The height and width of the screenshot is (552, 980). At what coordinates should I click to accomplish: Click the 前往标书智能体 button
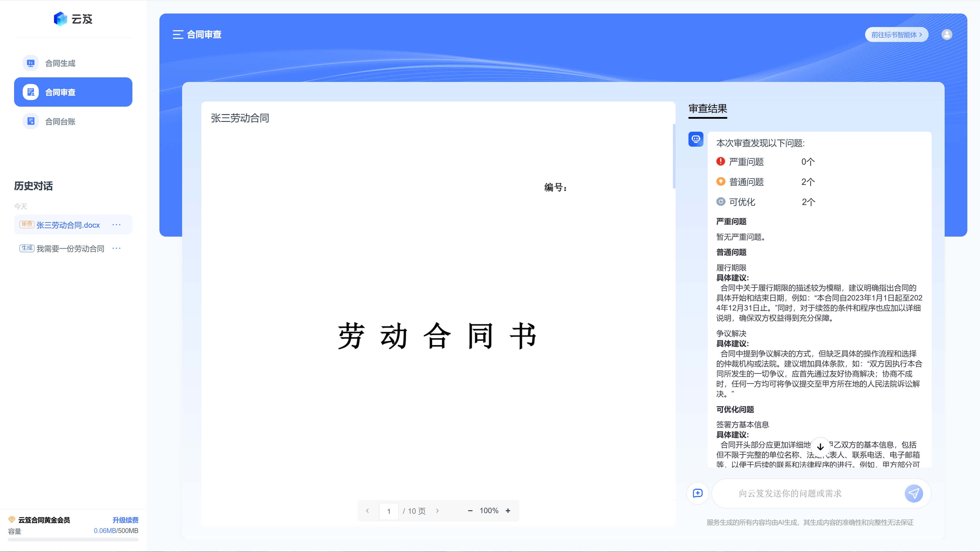896,34
